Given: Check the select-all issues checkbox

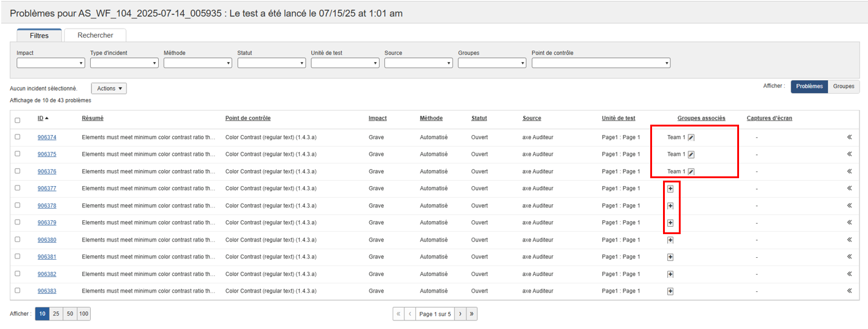Looking at the screenshot, I should pyautogui.click(x=18, y=120).
